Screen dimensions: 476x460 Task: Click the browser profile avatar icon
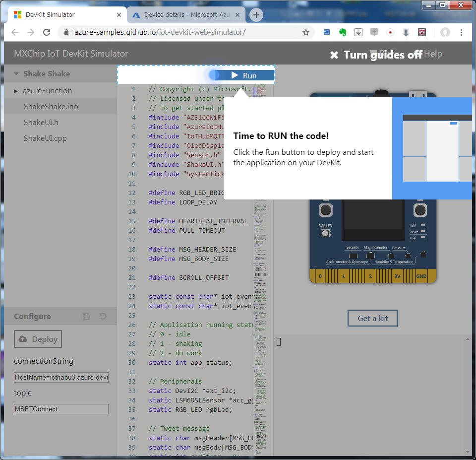(x=445, y=32)
